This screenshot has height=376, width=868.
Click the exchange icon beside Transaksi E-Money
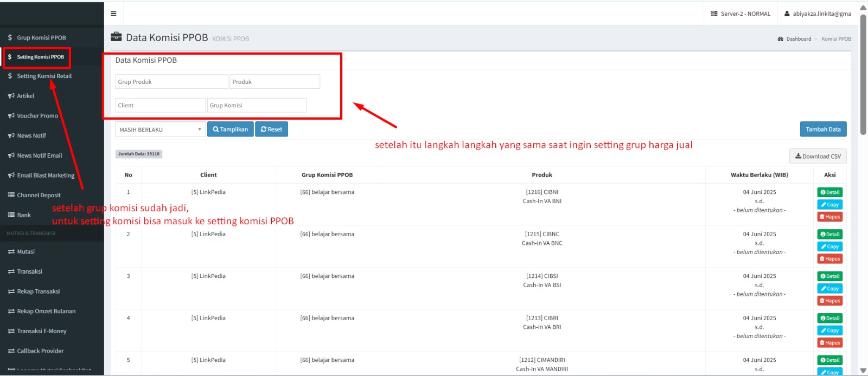11,331
